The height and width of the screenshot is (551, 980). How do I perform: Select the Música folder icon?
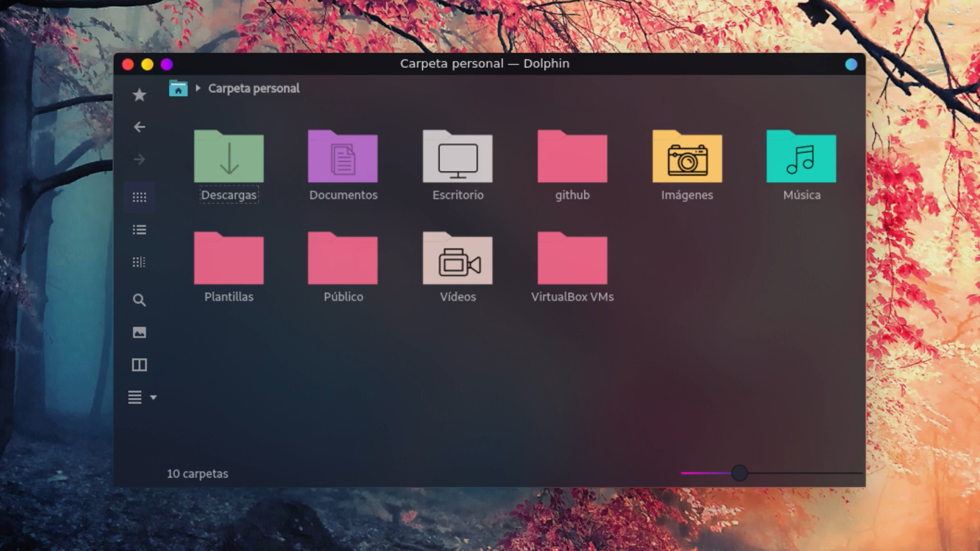pyautogui.click(x=801, y=156)
